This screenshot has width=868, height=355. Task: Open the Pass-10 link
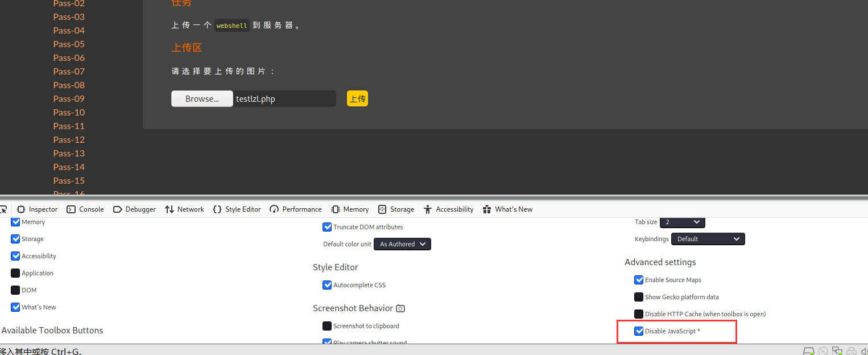[69, 112]
